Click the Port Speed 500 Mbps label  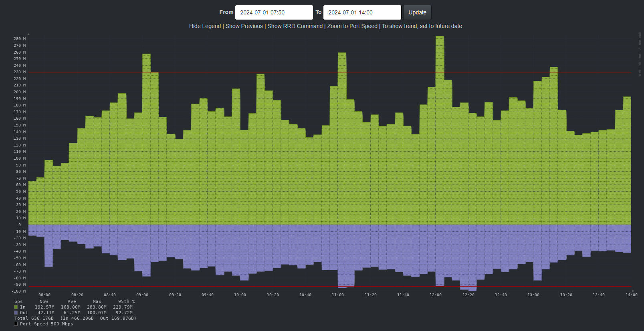pos(46,324)
